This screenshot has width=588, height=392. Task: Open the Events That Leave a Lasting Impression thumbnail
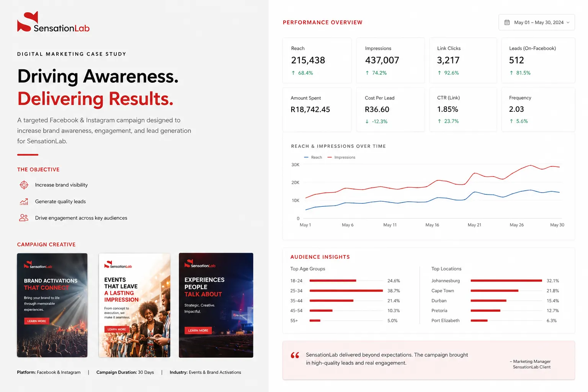tap(134, 305)
